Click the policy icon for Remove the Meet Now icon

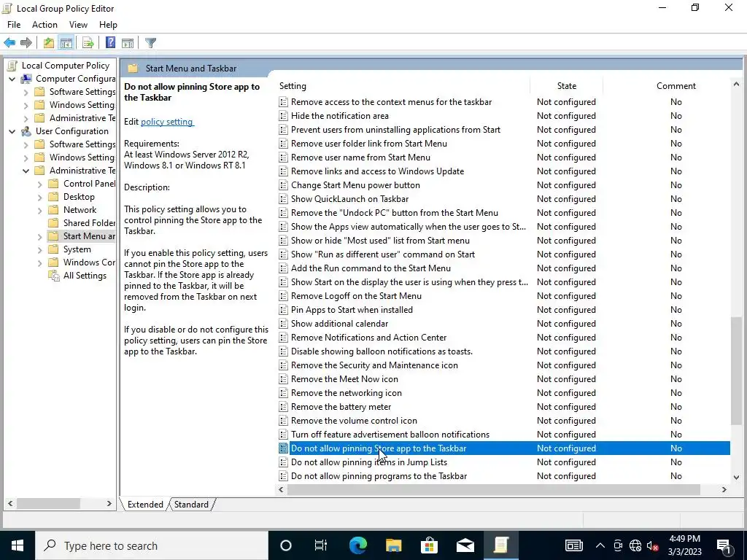(283, 379)
